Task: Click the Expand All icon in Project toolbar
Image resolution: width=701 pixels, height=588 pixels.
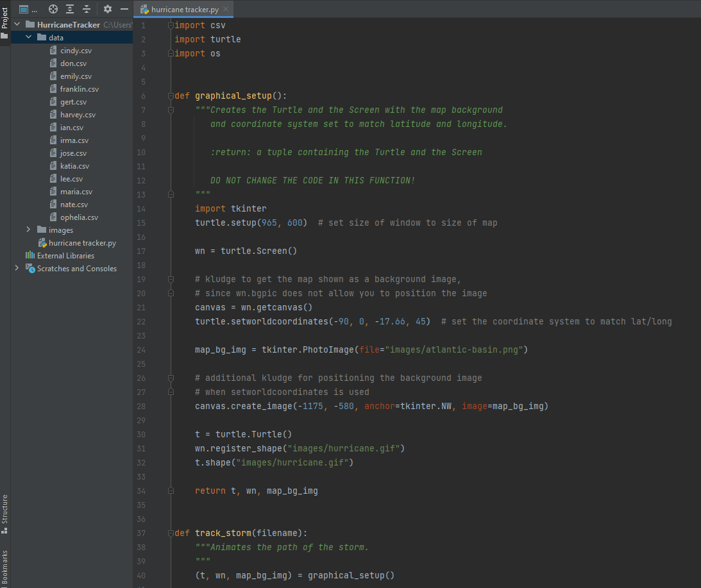Action: tap(71, 9)
